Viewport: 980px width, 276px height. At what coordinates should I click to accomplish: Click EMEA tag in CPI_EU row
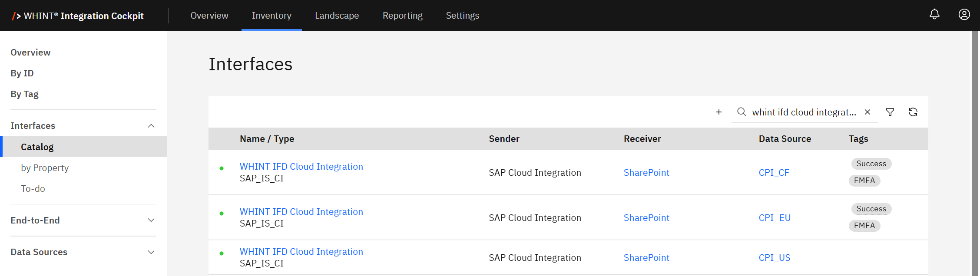click(x=864, y=226)
